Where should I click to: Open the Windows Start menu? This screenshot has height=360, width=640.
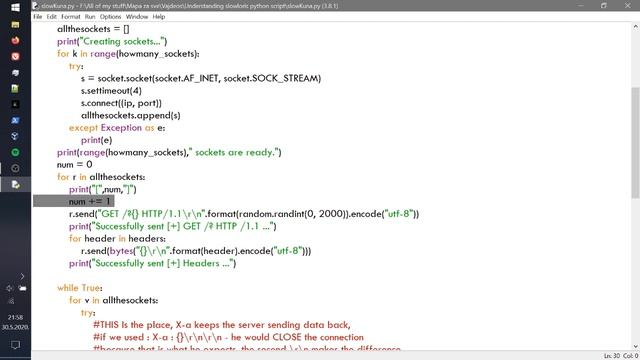pos(15,8)
